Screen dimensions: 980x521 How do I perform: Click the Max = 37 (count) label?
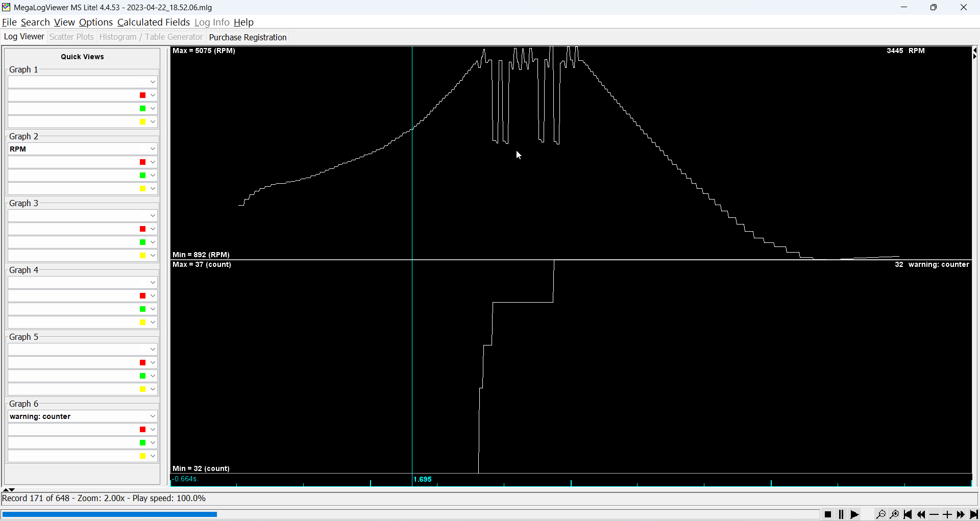(202, 264)
